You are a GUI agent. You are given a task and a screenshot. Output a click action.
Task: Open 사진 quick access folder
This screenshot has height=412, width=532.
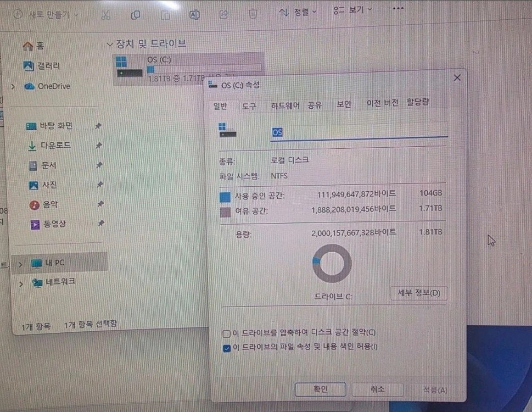point(43,185)
